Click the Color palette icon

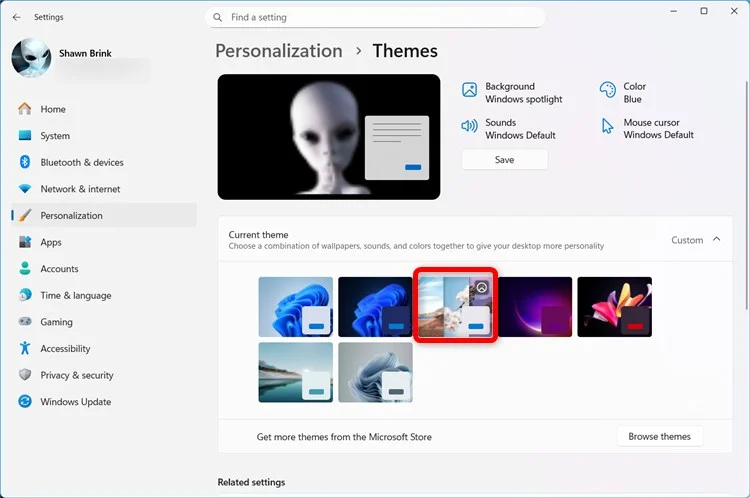click(607, 89)
